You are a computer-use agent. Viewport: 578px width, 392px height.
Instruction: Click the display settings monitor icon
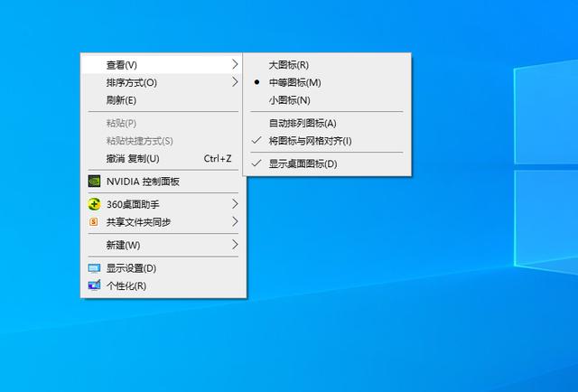(94, 268)
